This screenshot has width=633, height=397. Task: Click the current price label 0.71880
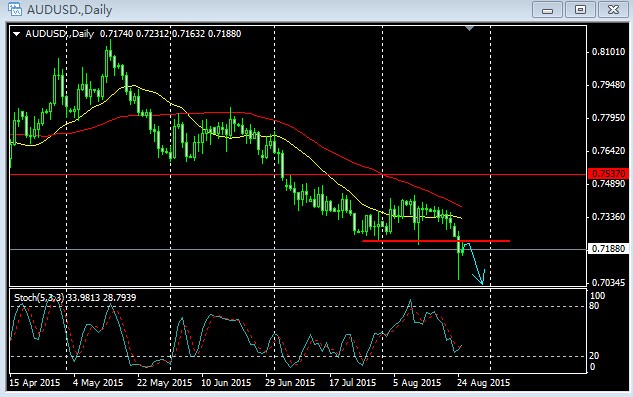608,249
